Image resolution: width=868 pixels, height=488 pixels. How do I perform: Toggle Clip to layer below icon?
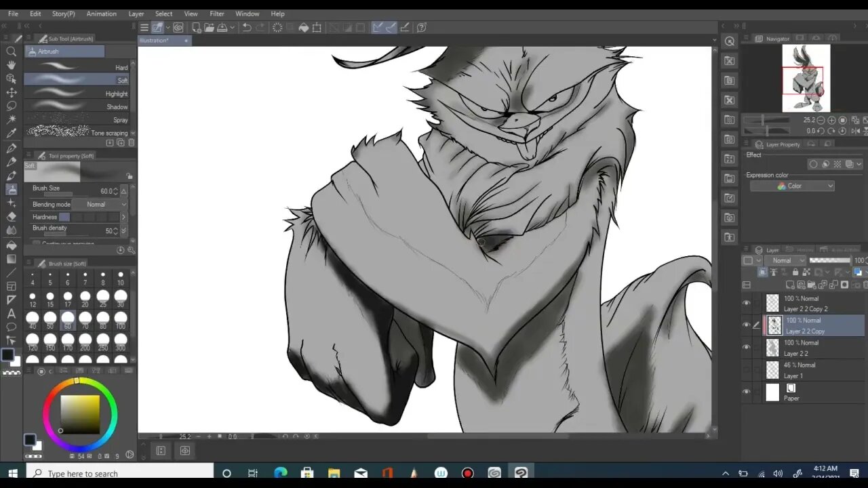(x=763, y=272)
